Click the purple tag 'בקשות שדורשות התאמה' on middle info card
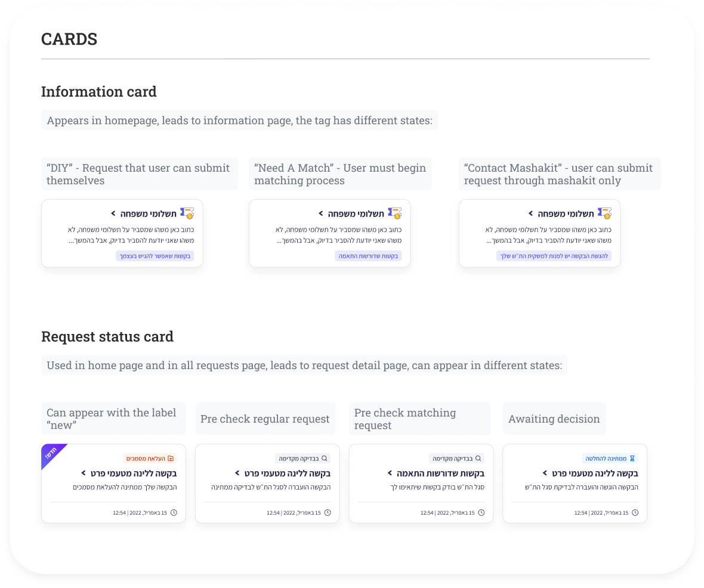704x588 pixels. (x=368, y=256)
